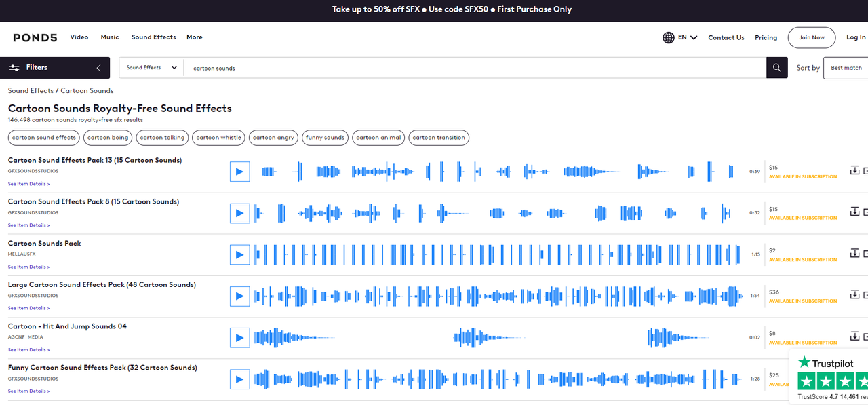Open Funny Cartoon Sound Effects Pack title

pos(102,368)
